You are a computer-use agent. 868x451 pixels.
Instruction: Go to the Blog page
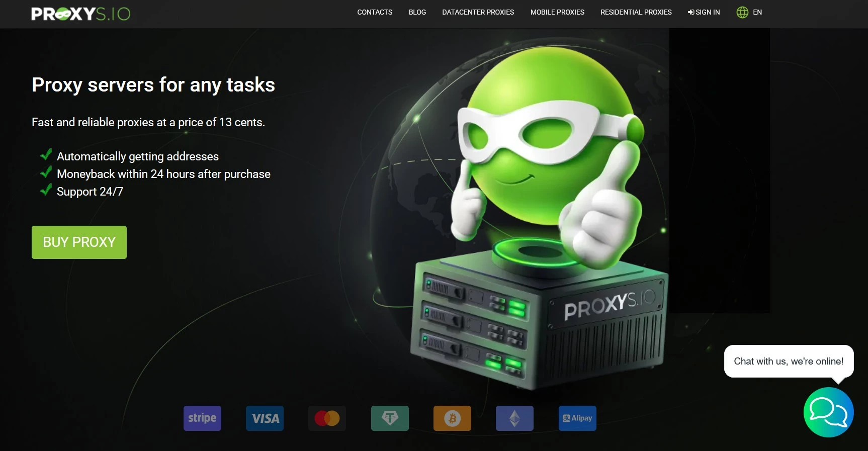tap(417, 12)
